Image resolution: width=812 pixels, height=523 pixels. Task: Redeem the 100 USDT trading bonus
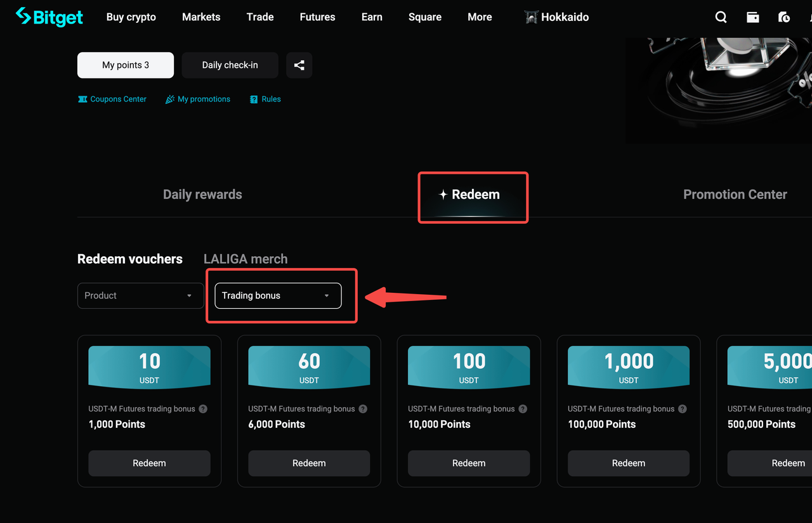pyautogui.click(x=468, y=463)
